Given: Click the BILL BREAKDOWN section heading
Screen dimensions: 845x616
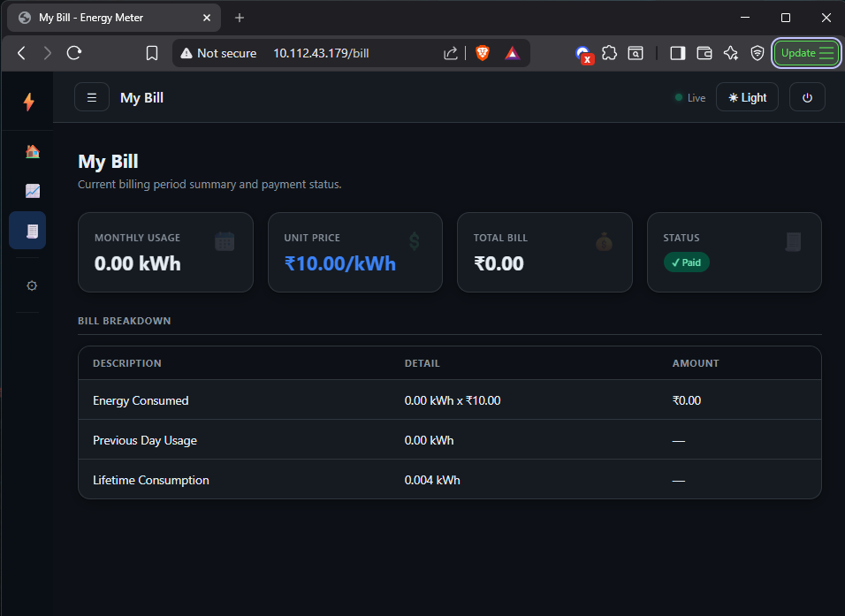Looking at the screenshot, I should pyautogui.click(x=125, y=321).
